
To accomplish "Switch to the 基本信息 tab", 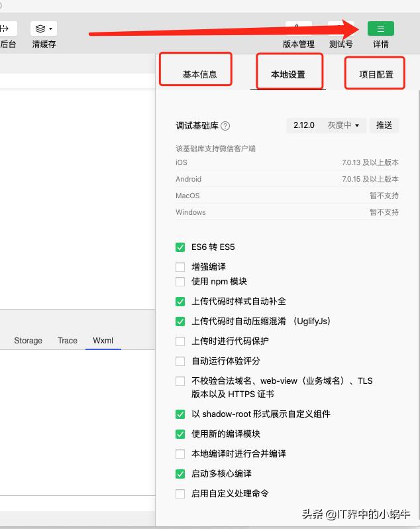I will coord(199,74).
